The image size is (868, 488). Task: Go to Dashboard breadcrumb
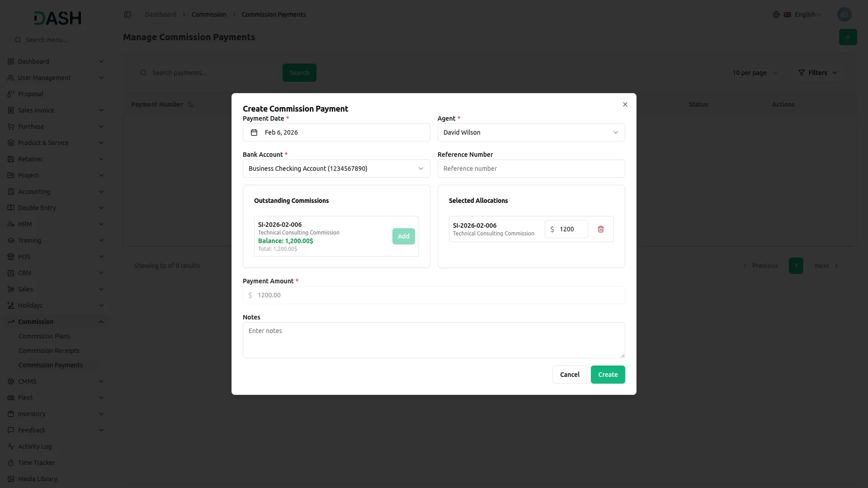(160, 14)
